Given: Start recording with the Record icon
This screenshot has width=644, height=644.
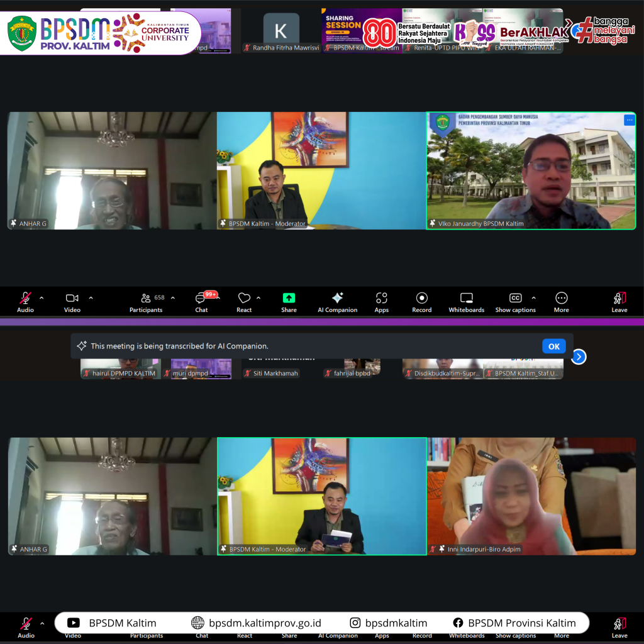Looking at the screenshot, I should pyautogui.click(x=421, y=299).
